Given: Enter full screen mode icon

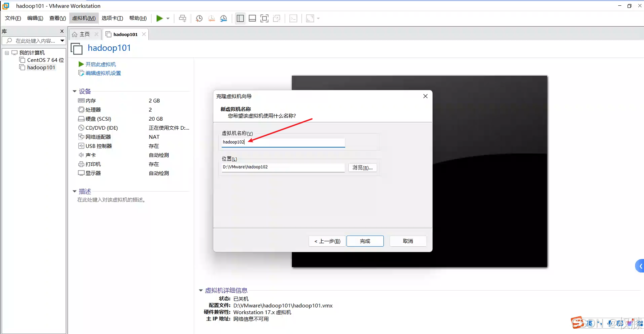Looking at the screenshot, I should (264, 18).
